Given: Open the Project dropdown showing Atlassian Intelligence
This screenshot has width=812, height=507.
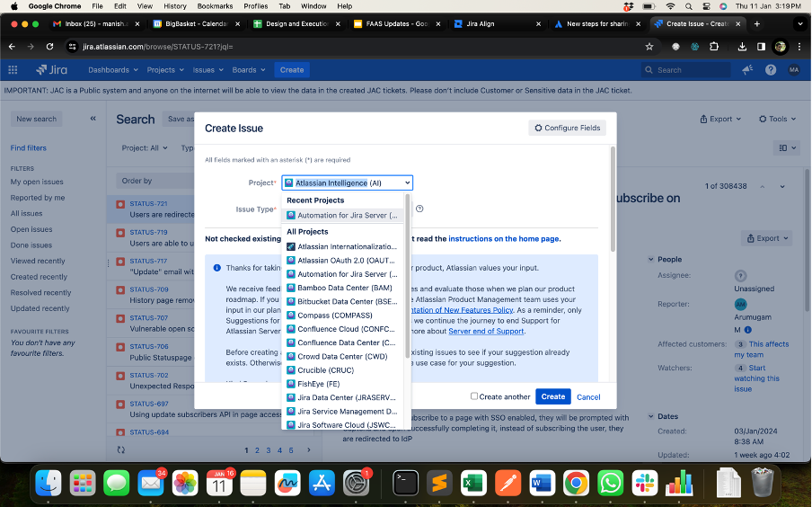Looking at the screenshot, I should [x=347, y=182].
